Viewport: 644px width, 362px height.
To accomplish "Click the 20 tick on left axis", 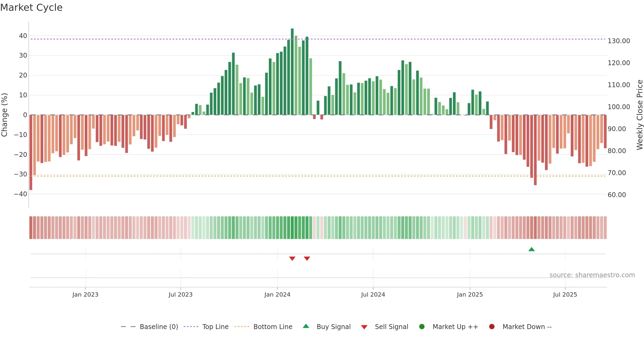I will 23,75.
